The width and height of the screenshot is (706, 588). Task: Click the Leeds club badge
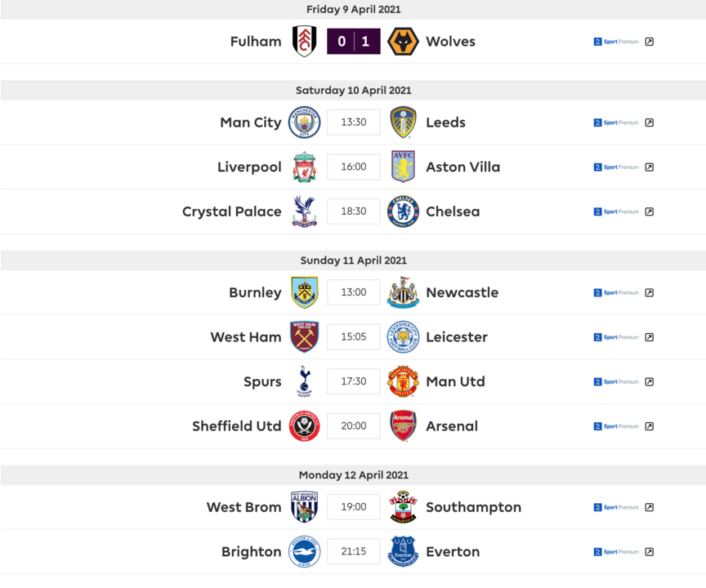[403, 122]
